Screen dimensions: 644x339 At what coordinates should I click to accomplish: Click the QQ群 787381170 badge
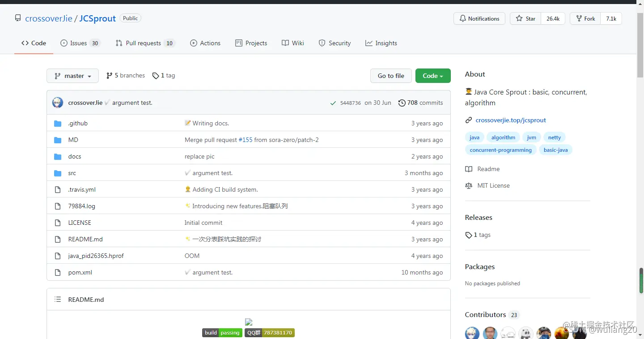(270, 333)
